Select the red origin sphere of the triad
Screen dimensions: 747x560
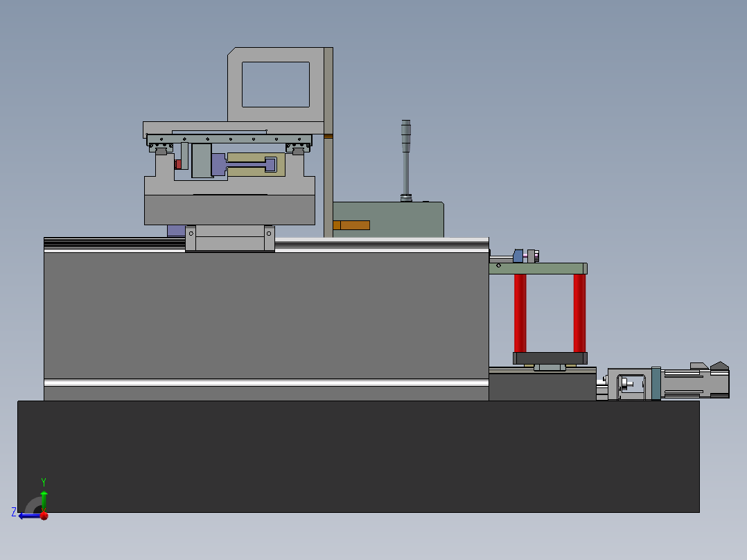tap(44, 516)
